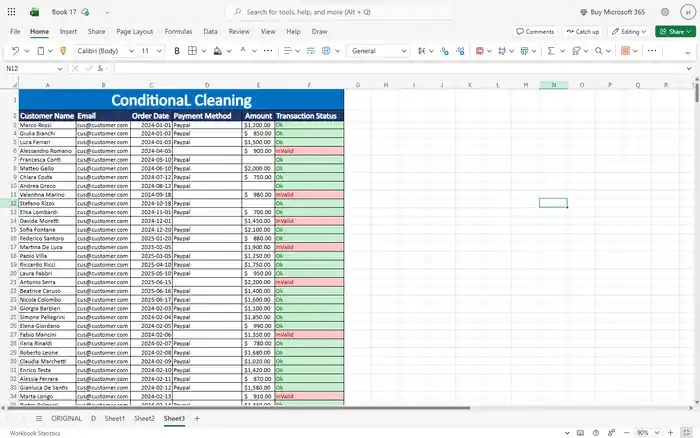Open the font name Calibri dropdown
Image resolution: width=700 pixels, height=438 pixels.
131,51
